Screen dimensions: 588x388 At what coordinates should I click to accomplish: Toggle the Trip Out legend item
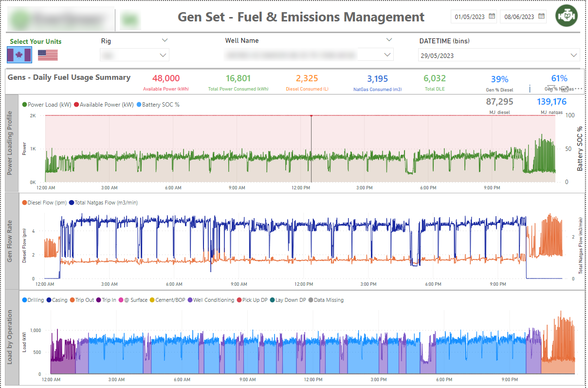tap(82, 300)
